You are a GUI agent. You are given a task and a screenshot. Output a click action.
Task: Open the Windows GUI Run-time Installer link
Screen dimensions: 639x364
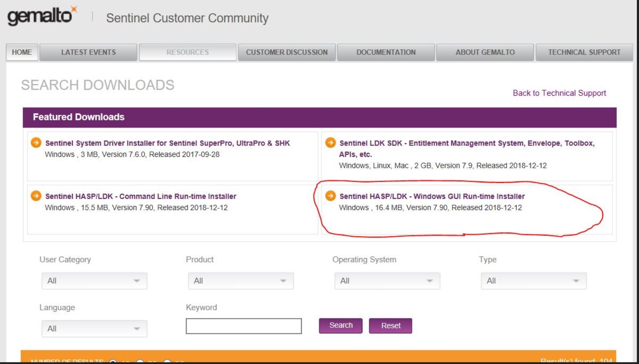(x=432, y=196)
